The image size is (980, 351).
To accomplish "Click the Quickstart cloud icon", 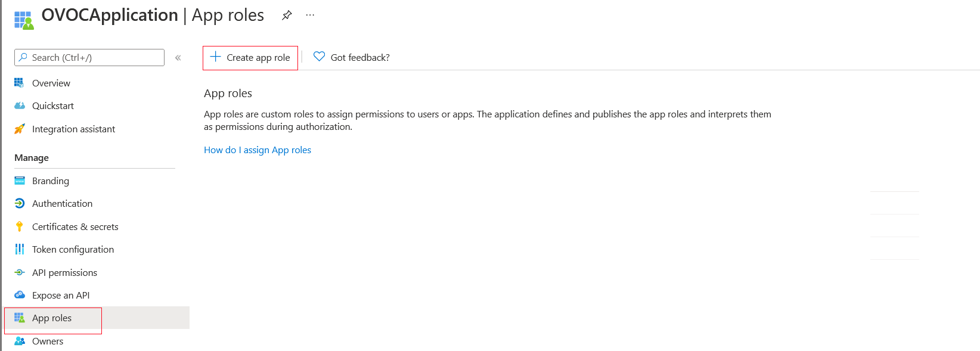I will tap(20, 106).
